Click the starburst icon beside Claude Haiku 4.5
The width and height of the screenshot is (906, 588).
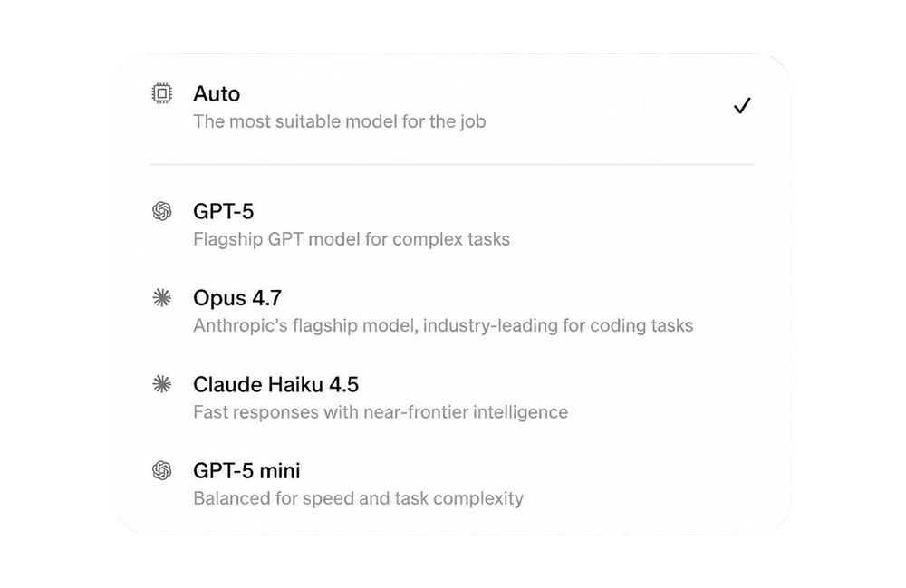coord(162,384)
